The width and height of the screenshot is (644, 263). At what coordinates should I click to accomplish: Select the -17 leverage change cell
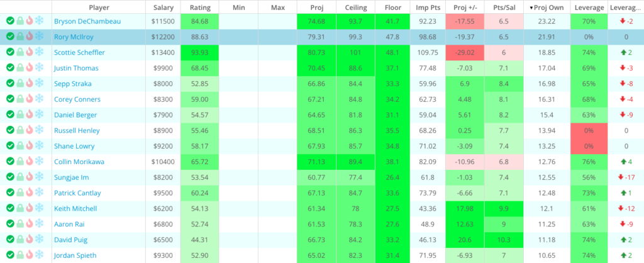pyautogui.click(x=626, y=177)
